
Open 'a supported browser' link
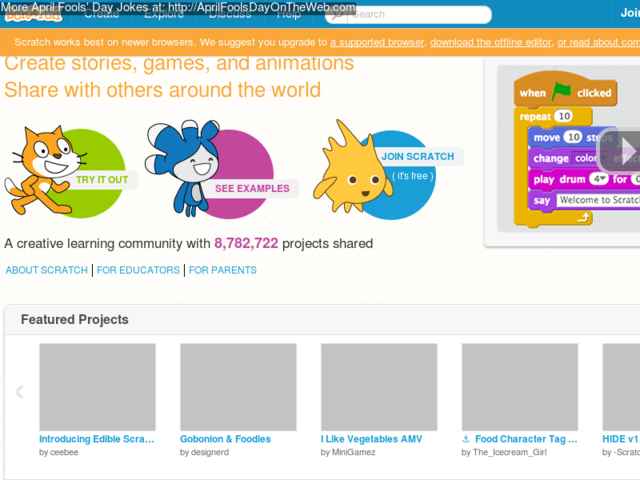[x=376, y=42]
